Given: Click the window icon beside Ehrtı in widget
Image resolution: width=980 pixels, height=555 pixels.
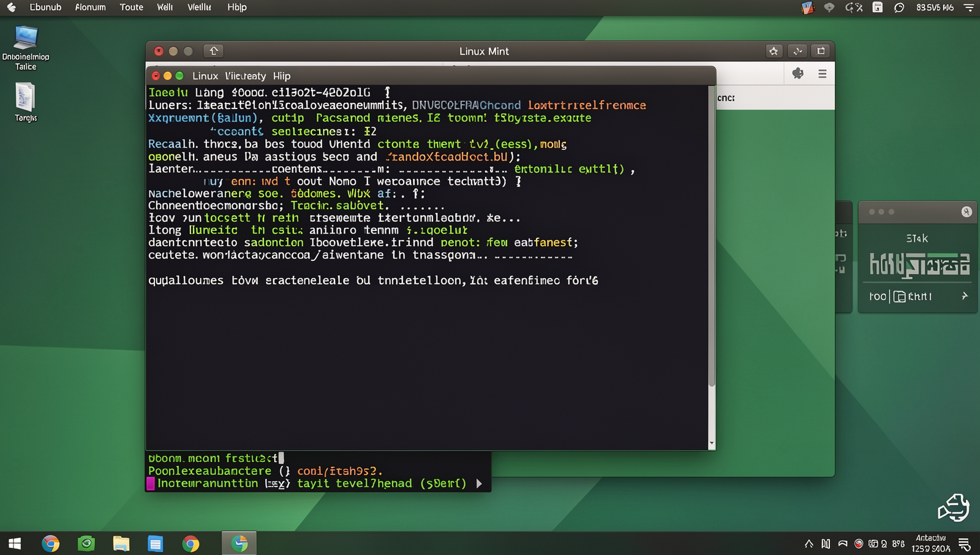Looking at the screenshot, I should [899, 296].
